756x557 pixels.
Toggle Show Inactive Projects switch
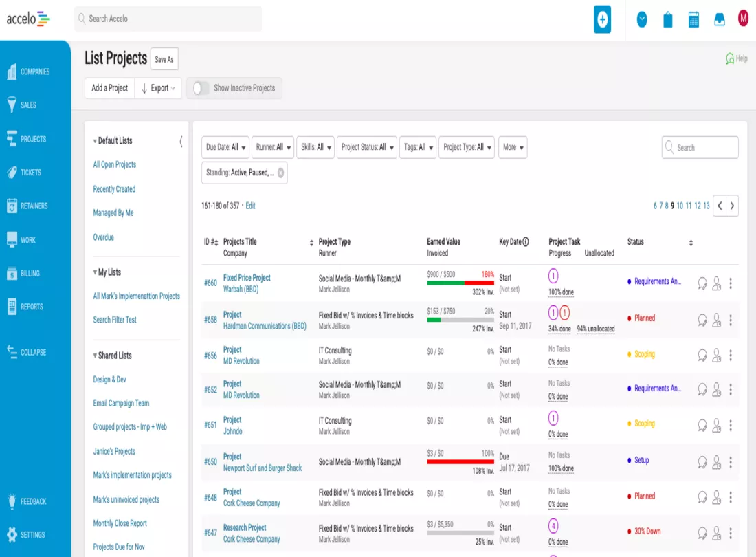201,88
